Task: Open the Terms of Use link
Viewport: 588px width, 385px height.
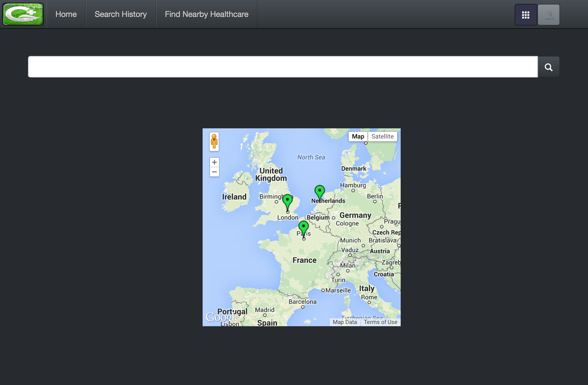Action: [380, 322]
